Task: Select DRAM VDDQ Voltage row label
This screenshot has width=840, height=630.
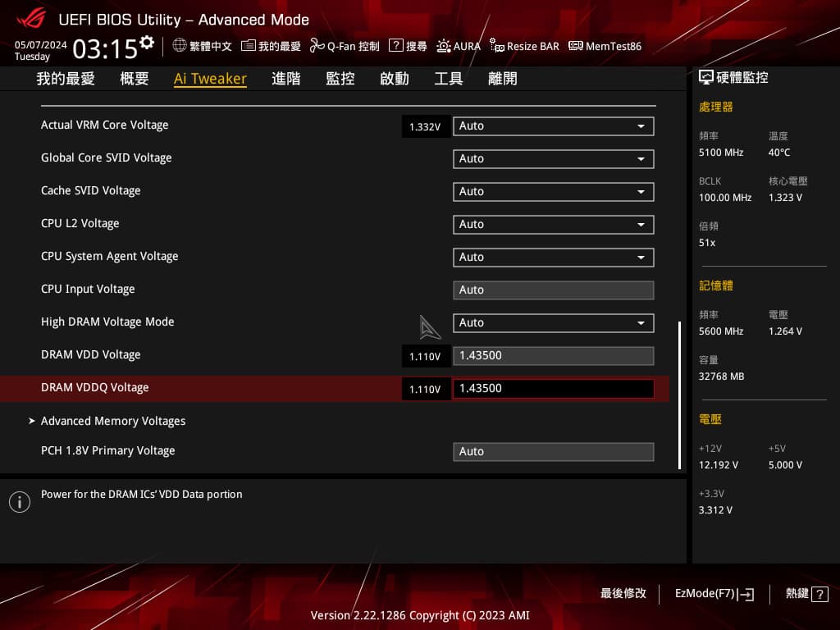Action: [95, 387]
